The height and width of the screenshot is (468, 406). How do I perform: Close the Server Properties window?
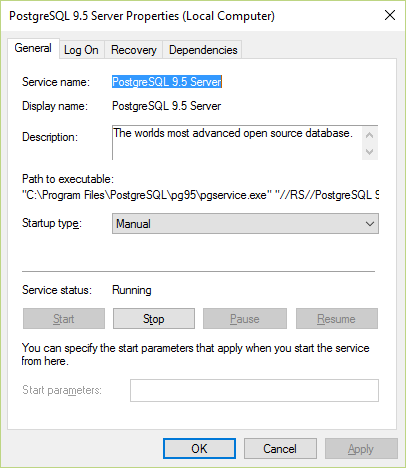(x=390, y=15)
